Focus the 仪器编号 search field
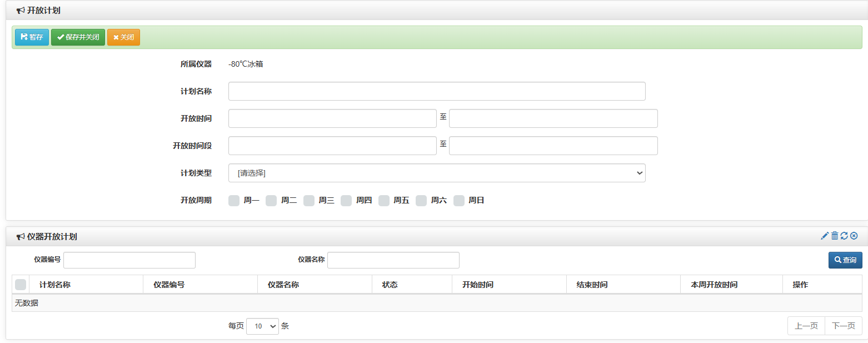 point(129,260)
